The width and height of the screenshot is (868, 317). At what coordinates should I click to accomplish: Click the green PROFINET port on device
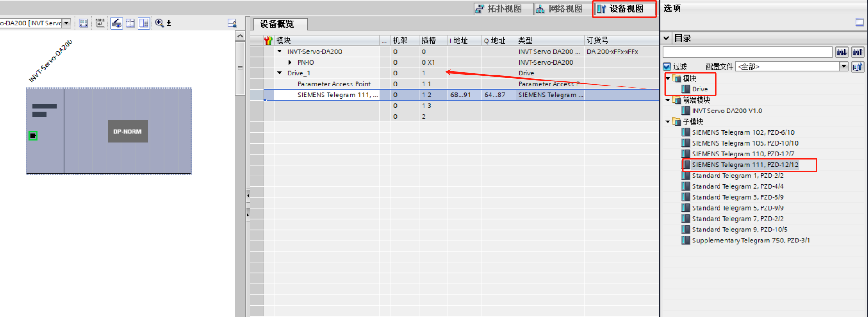pos(33,136)
